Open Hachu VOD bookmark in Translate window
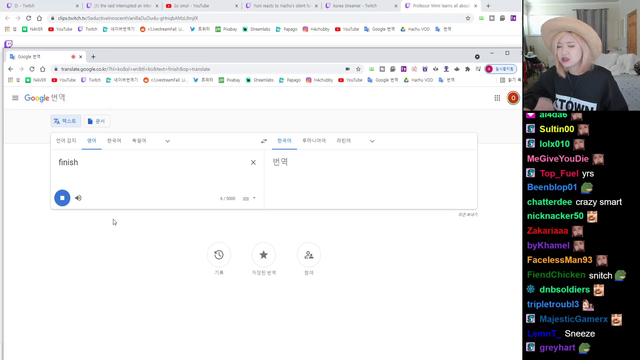This screenshot has height=360, width=640. (x=418, y=80)
